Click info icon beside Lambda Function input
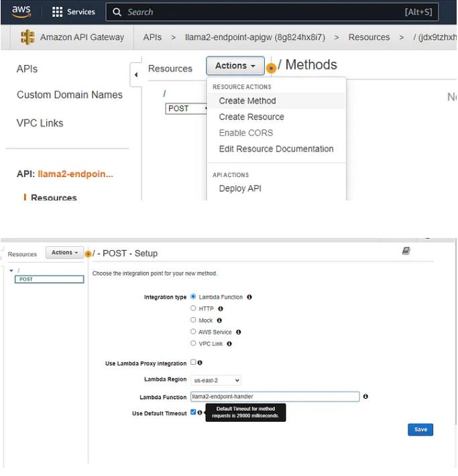Image resolution: width=458 pixels, height=476 pixels. [365, 396]
